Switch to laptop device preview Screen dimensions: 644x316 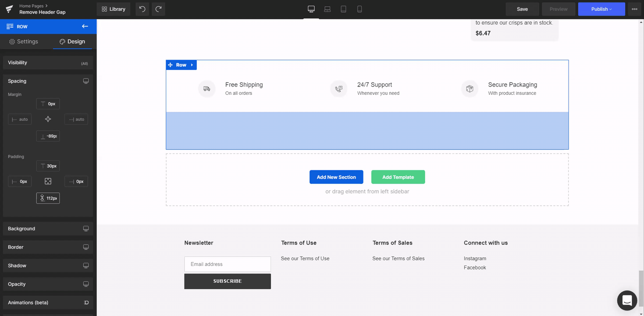click(x=327, y=9)
